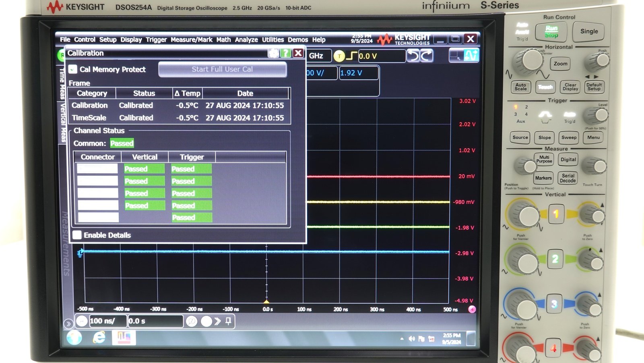Image resolution: width=644 pixels, height=363 pixels.
Task: Click the Redo arrow in toolbar
Action: 427,56
